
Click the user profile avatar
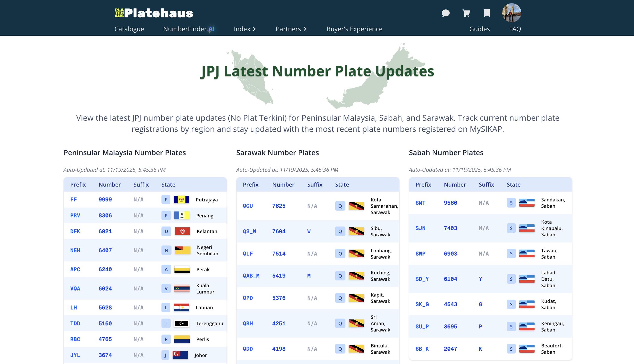pyautogui.click(x=511, y=13)
